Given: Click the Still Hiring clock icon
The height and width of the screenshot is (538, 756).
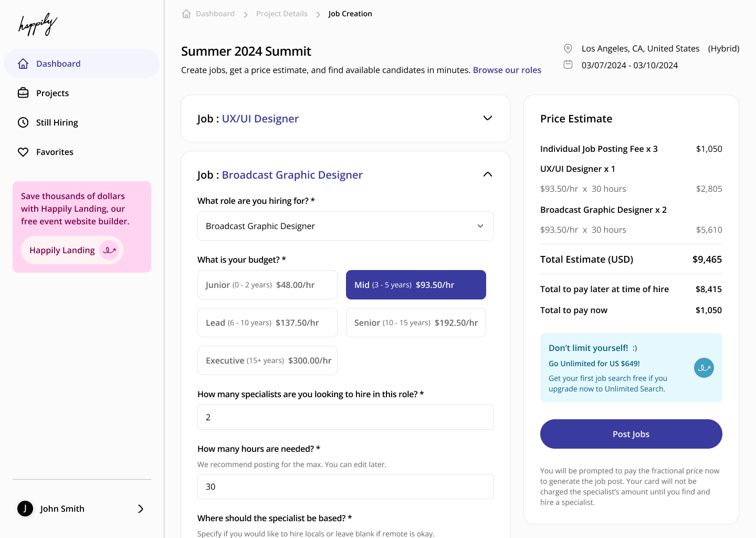Looking at the screenshot, I should pyautogui.click(x=23, y=122).
